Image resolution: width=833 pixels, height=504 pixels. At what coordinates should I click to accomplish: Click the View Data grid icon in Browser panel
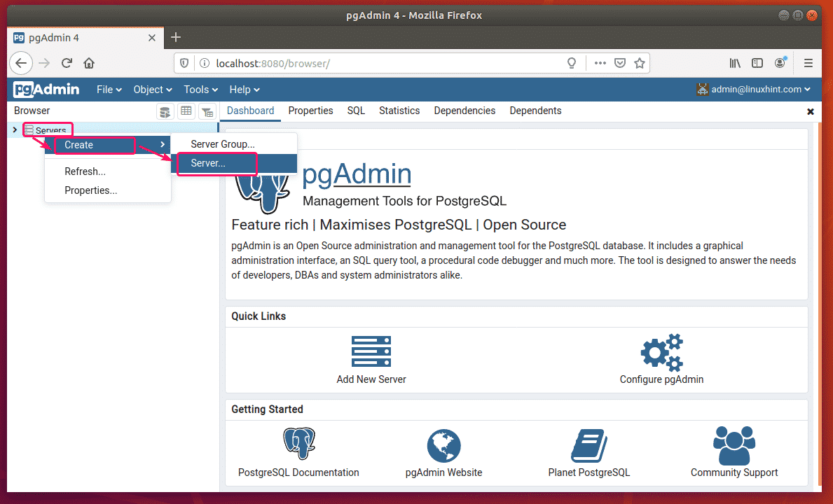[186, 111]
